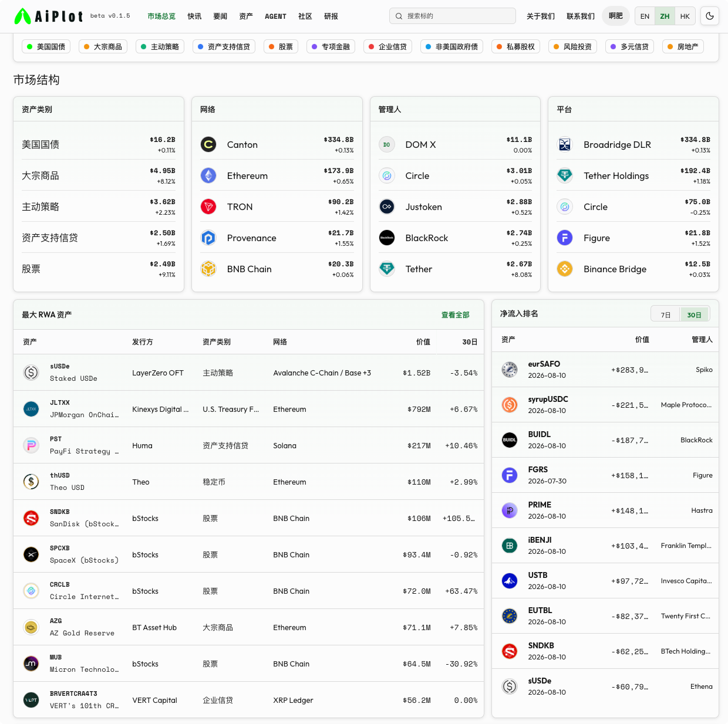The width and height of the screenshot is (728, 724).
Task: Click the Figure platform icon
Action: click(565, 238)
